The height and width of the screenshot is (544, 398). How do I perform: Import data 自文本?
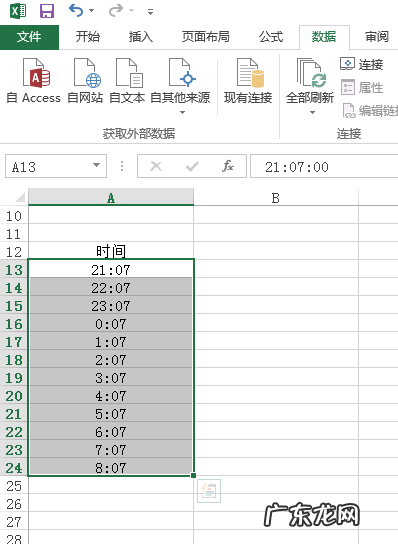tap(127, 82)
